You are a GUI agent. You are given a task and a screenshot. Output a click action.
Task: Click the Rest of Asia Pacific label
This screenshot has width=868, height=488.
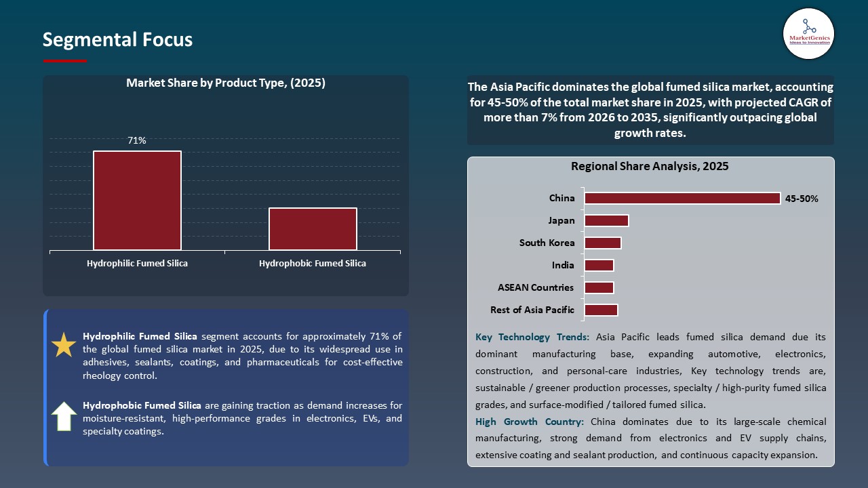(532, 310)
